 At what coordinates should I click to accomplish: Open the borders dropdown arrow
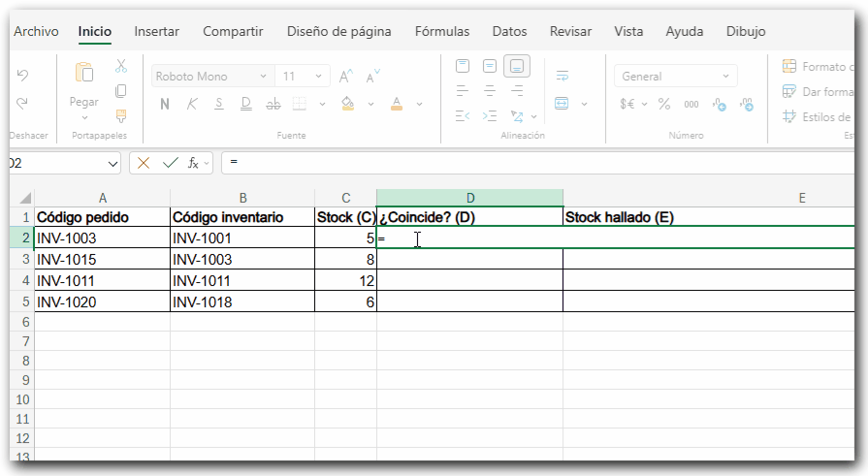[322, 104]
